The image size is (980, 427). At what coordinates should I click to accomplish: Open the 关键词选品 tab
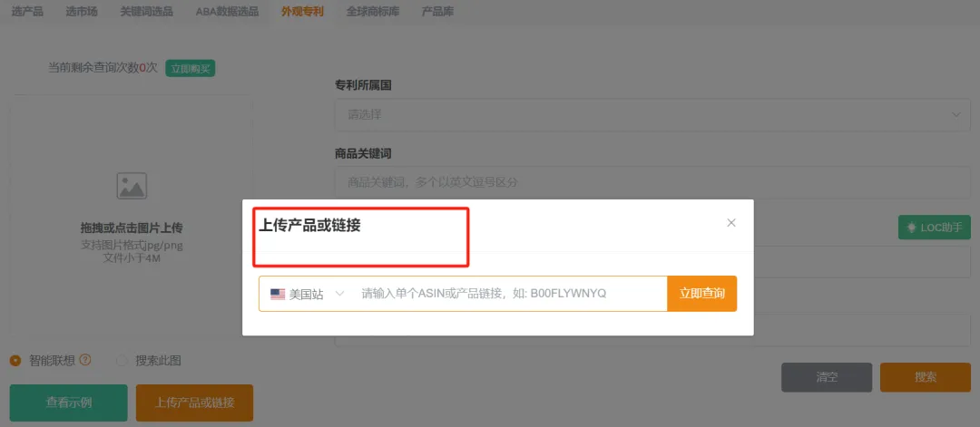[147, 11]
